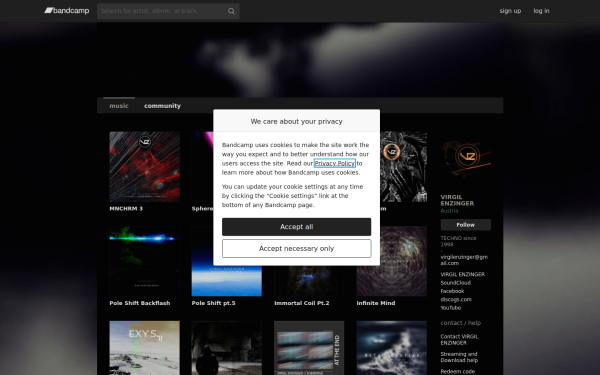The height and width of the screenshot is (375, 600).
Task: Click the search magnifier icon
Action: (231, 11)
